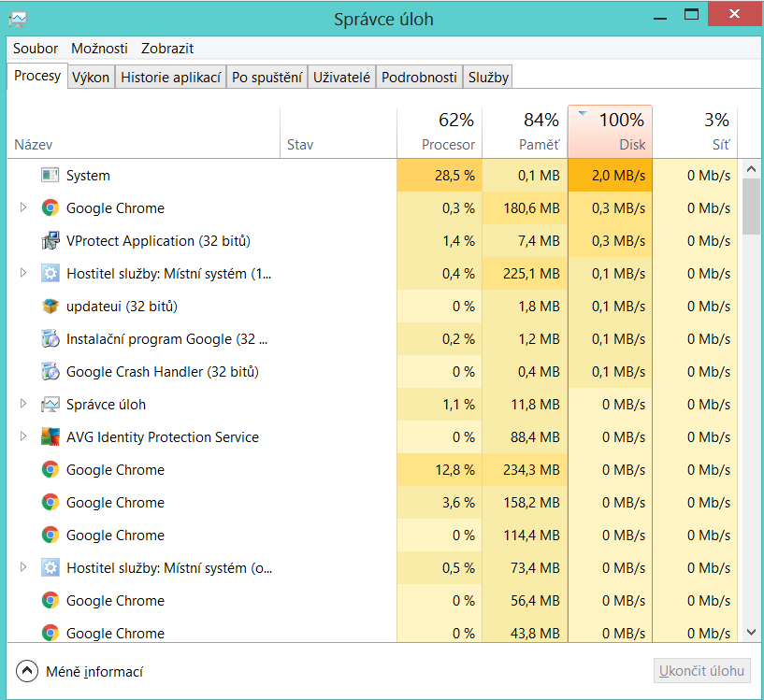Click the VProtect Application icon

point(50,241)
